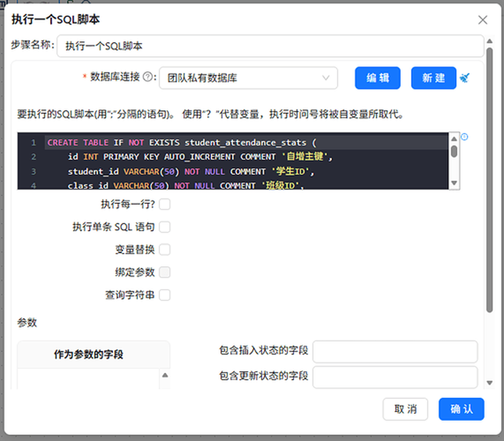Click the SQL script description text

pos(210,114)
